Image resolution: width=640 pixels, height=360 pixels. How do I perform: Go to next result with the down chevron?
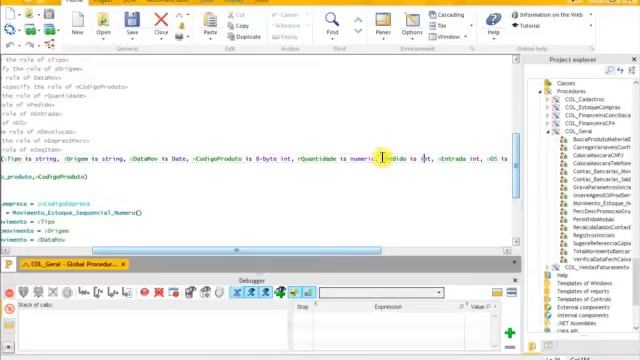click(358, 31)
